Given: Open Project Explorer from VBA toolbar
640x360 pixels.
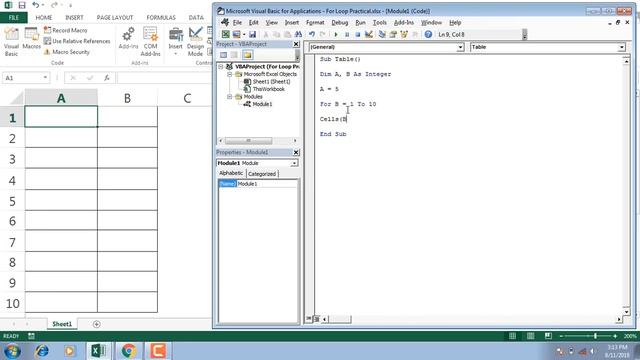Looking at the screenshot, I should (x=382, y=35).
